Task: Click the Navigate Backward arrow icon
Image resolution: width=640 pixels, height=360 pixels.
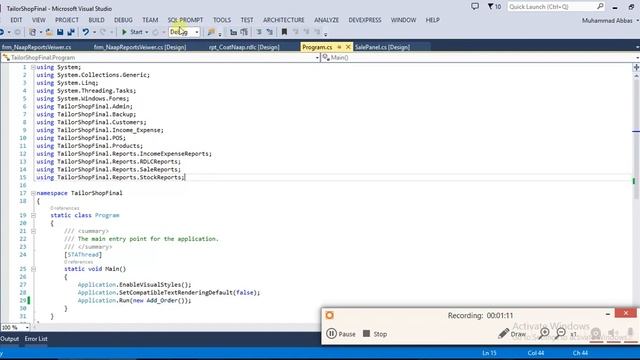Action: (x=2, y=32)
